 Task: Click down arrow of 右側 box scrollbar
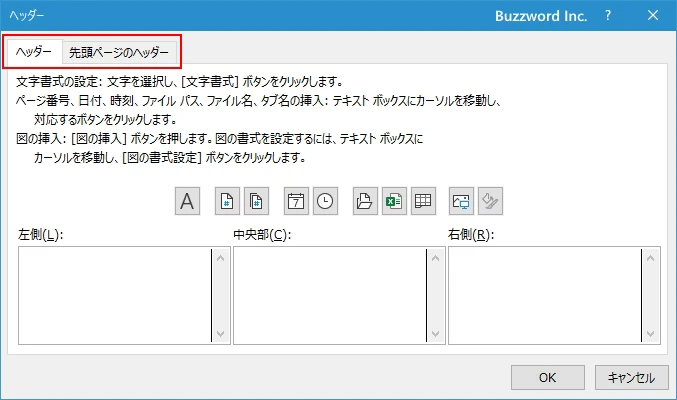651,333
